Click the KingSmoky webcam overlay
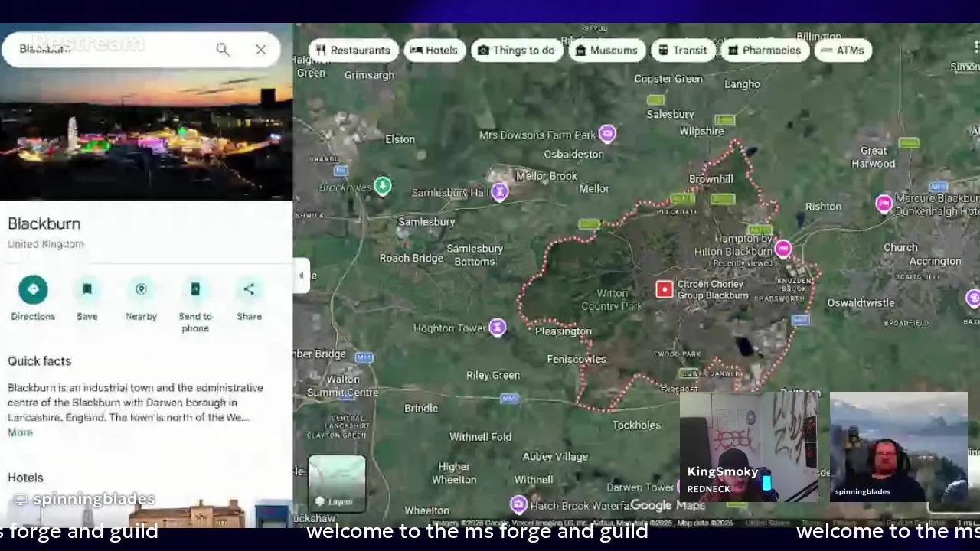The height and width of the screenshot is (551, 980). click(748, 447)
